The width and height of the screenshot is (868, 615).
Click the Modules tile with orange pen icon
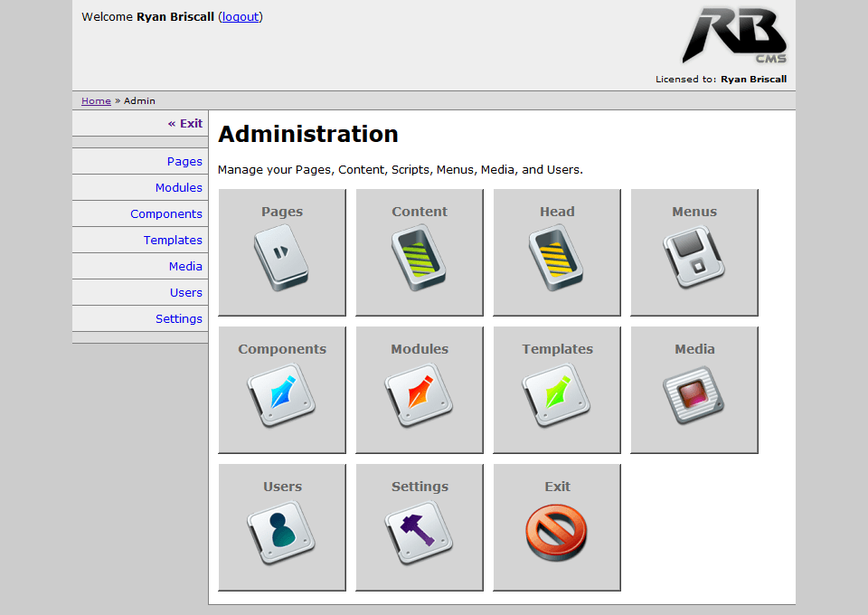[x=419, y=395]
